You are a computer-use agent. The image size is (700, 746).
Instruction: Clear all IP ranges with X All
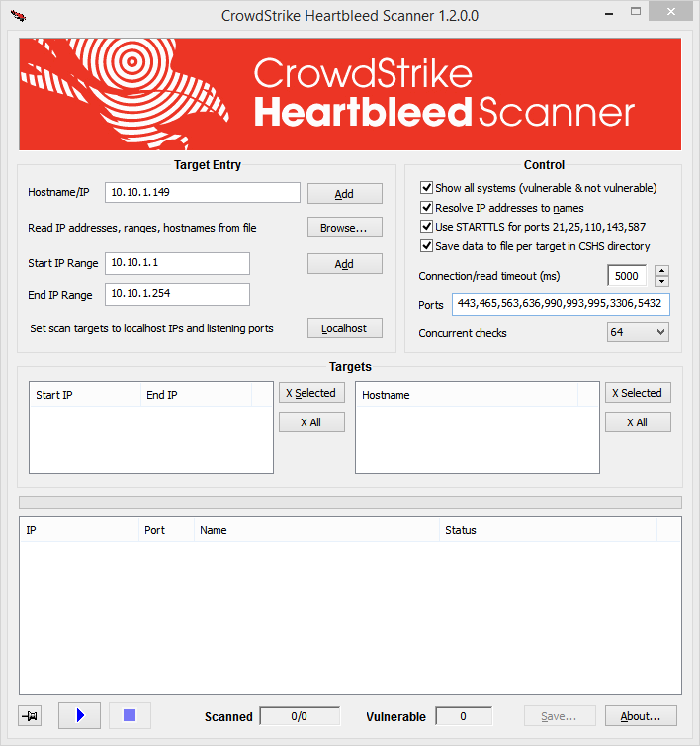click(311, 422)
